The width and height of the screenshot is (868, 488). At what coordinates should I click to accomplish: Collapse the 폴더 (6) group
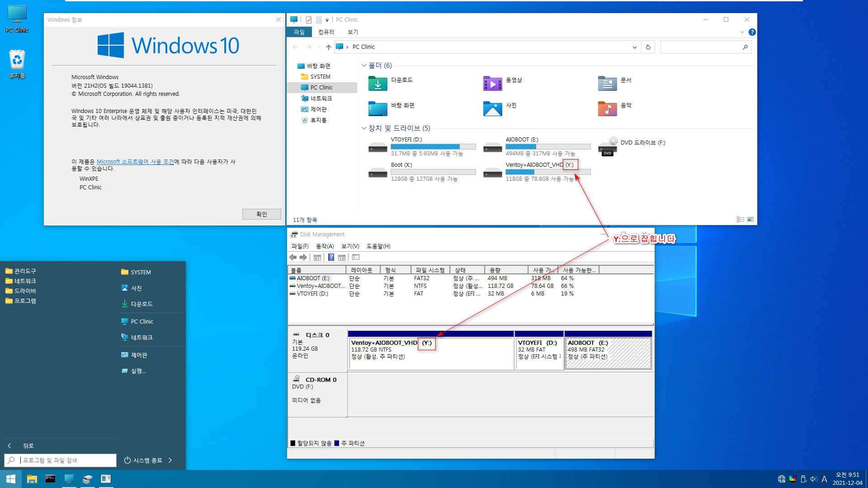coord(364,66)
